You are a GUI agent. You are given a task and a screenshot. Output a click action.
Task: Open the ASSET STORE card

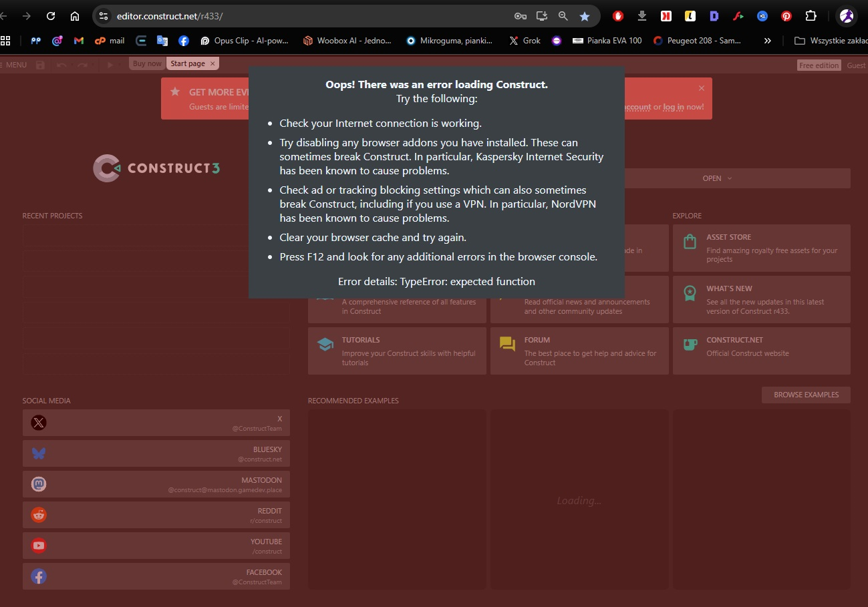(761, 248)
